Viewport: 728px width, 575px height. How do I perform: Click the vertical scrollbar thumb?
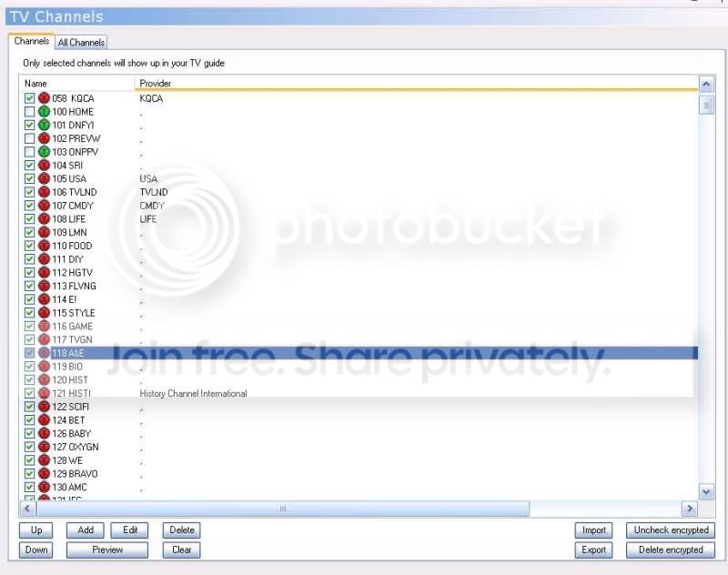[x=706, y=106]
